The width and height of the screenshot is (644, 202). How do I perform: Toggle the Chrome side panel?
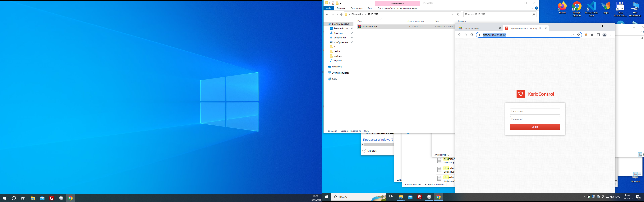(x=598, y=35)
